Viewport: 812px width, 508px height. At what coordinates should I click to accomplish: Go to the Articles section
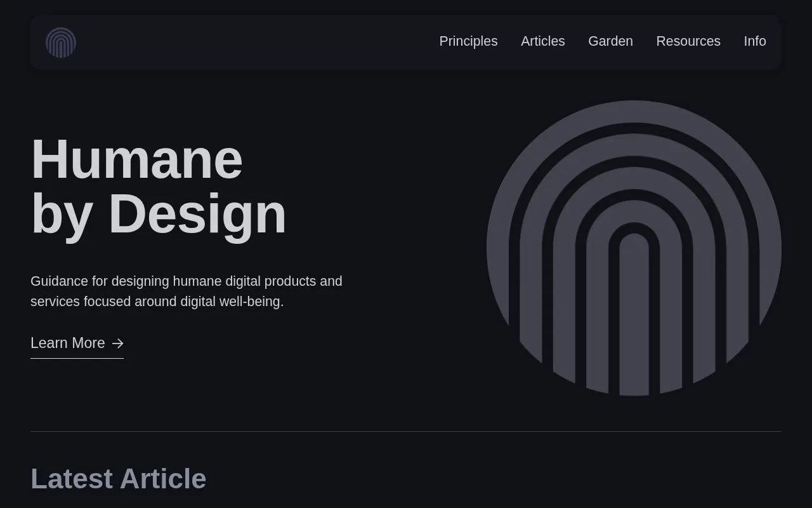click(x=543, y=41)
